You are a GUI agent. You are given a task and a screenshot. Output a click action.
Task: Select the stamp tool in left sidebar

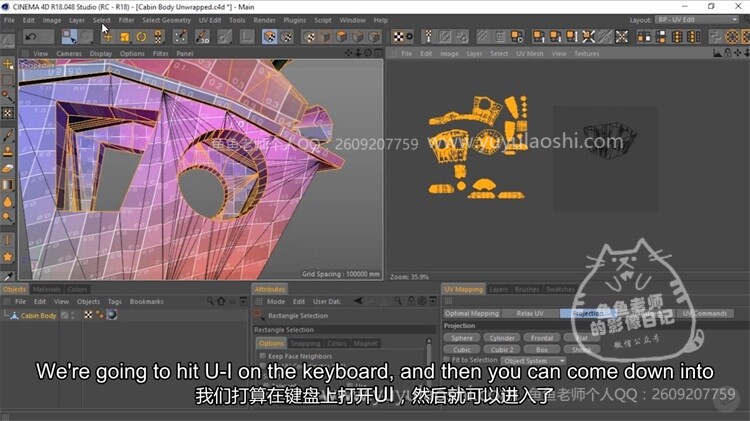(x=8, y=152)
